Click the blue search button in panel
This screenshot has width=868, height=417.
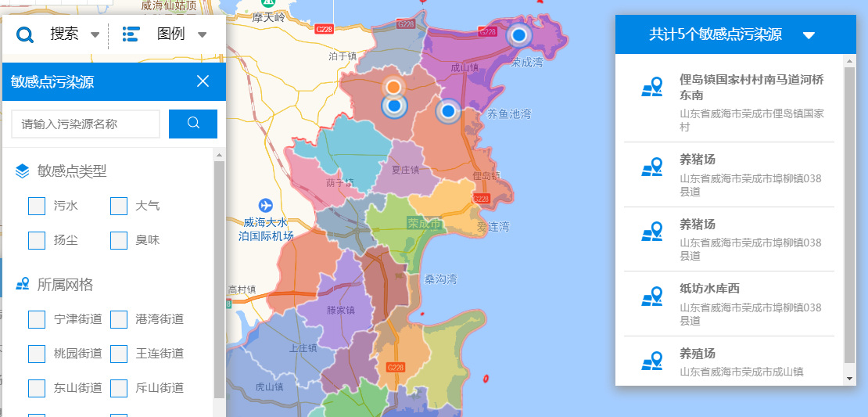click(x=193, y=124)
